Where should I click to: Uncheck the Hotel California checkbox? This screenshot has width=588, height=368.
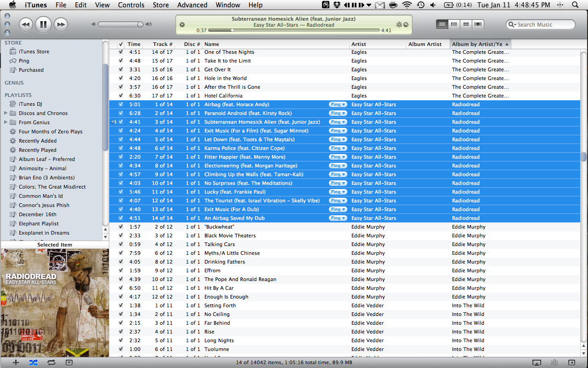[x=121, y=96]
